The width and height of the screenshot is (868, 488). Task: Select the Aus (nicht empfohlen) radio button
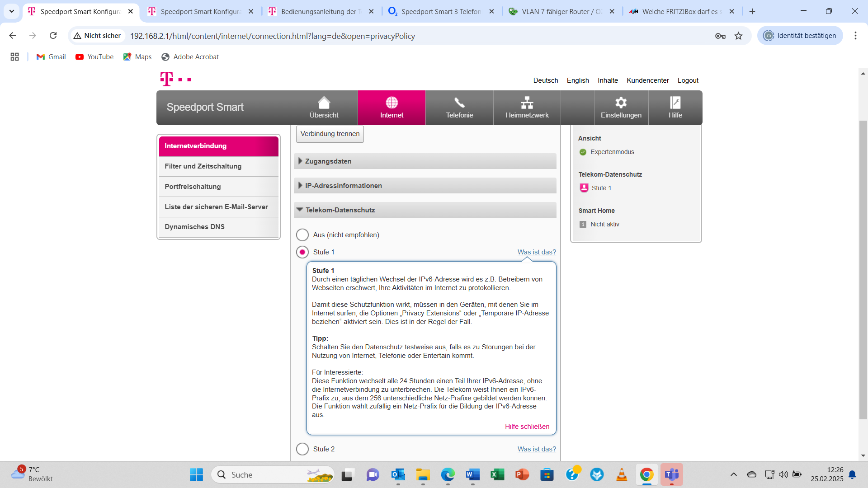302,235
